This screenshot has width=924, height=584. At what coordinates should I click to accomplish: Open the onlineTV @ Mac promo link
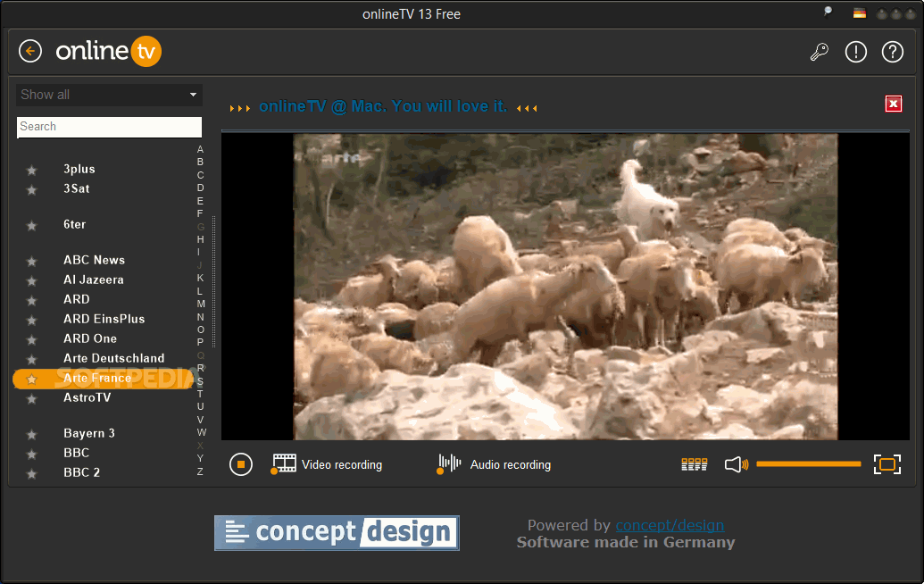383,106
